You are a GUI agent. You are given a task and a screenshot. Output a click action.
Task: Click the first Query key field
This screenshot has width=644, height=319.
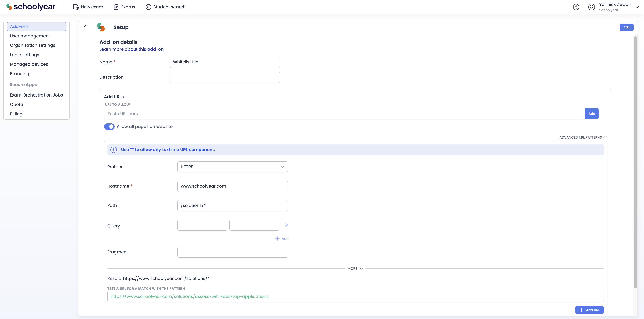click(202, 225)
